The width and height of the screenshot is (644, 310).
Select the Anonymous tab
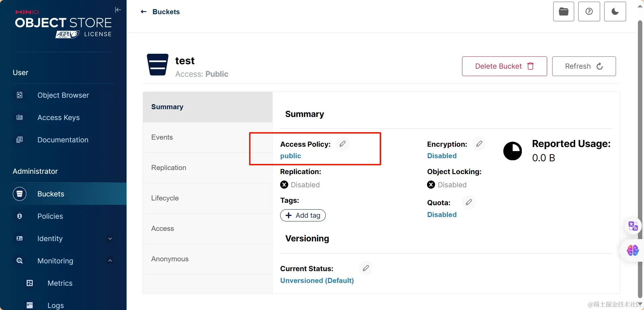pyautogui.click(x=170, y=259)
